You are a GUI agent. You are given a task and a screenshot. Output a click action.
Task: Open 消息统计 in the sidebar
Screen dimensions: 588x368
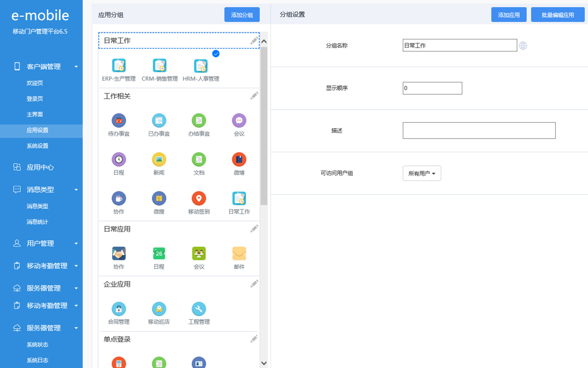[x=37, y=222]
